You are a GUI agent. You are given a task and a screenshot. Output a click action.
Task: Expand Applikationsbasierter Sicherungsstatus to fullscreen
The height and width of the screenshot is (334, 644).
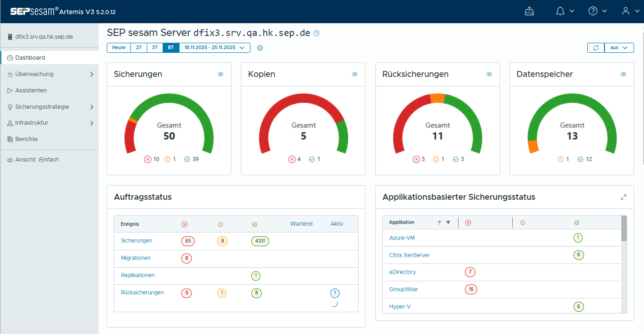pos(623,197)
